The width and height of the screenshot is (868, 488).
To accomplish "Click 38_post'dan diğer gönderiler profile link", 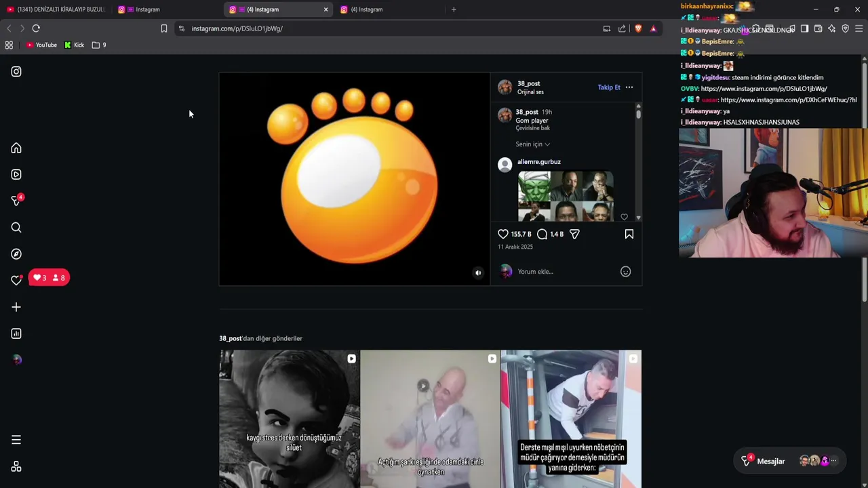I will pyautogui.click(x=229, y=338).
